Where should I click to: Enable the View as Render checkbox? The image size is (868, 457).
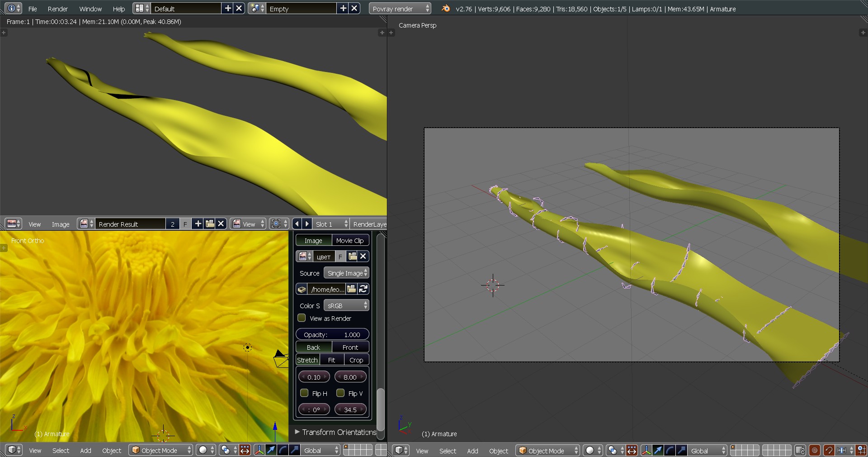pyautogui.click(x=302, y=318)
